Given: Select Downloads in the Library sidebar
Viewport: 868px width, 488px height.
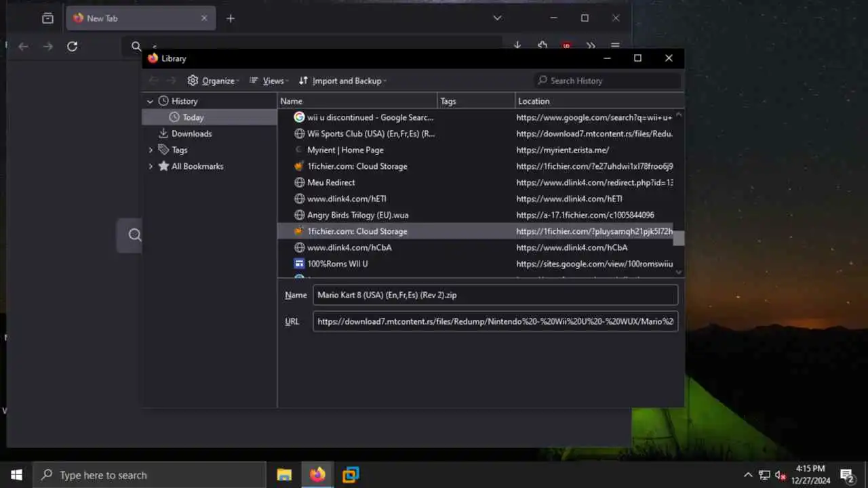Looking at the screenshot, I should pos(191,134).
